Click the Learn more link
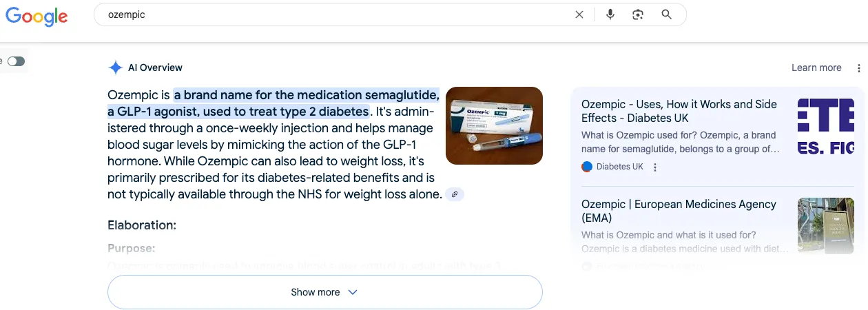Image resolution: width=868 pixels, height=310 pixels. 816,68
